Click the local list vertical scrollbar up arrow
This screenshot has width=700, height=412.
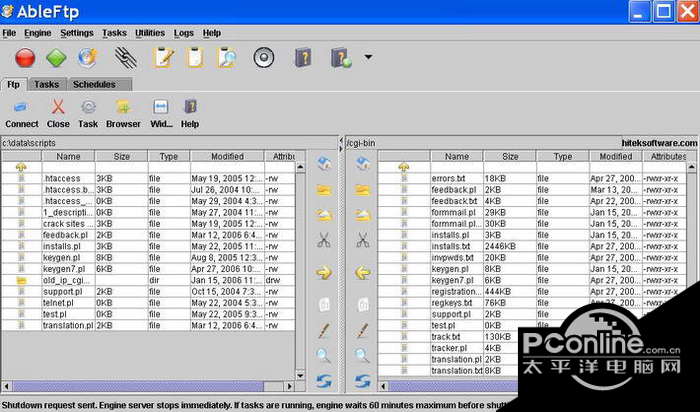tap(300, 167)
